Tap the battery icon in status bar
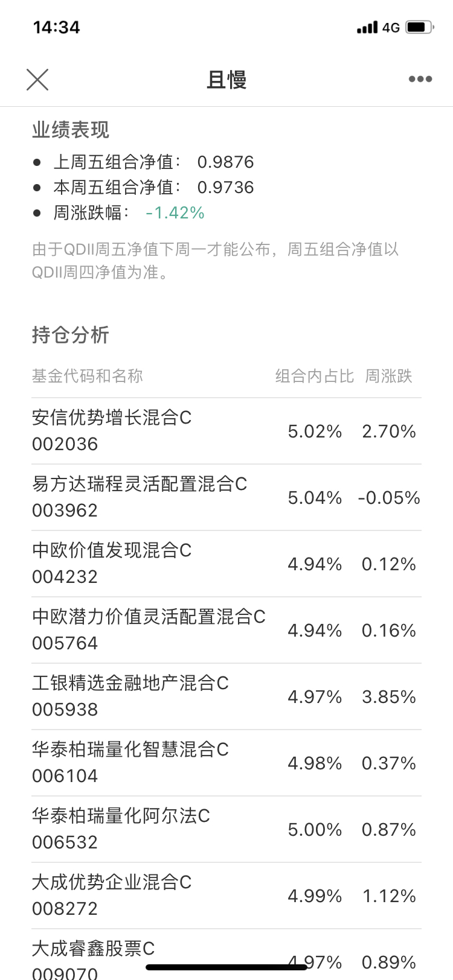Image resolution: width=453 pixels, height=980 pixels. pos(419,27)
